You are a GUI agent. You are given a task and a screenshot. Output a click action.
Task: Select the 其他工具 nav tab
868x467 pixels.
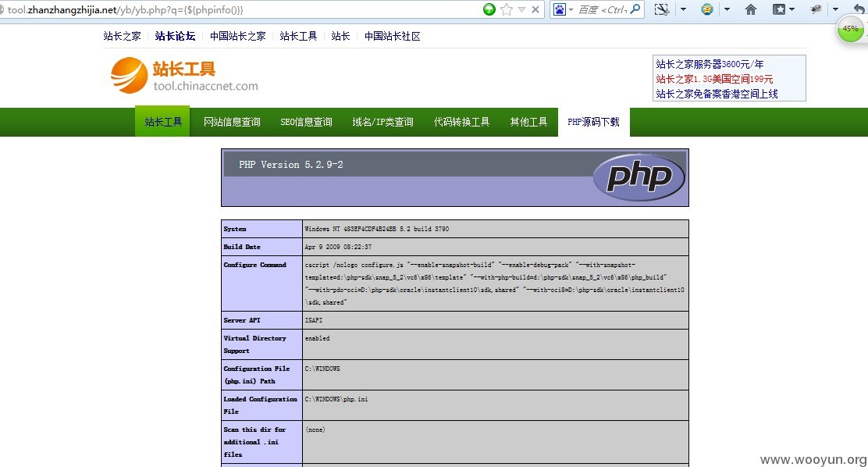click(528, 122)
